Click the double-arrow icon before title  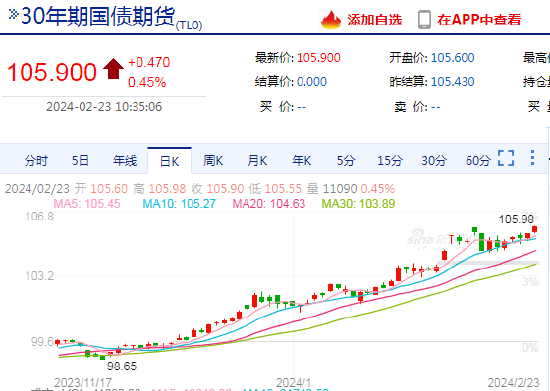pos(13,15)
